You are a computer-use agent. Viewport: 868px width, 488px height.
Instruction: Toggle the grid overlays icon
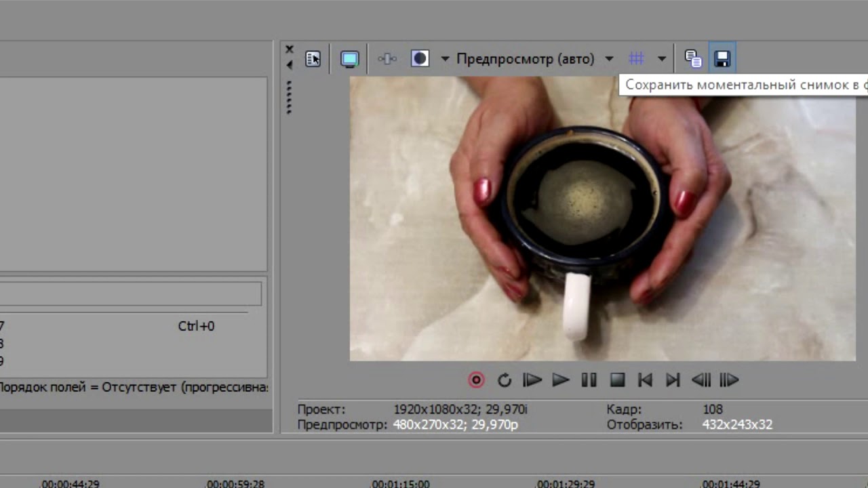(636, 59)
